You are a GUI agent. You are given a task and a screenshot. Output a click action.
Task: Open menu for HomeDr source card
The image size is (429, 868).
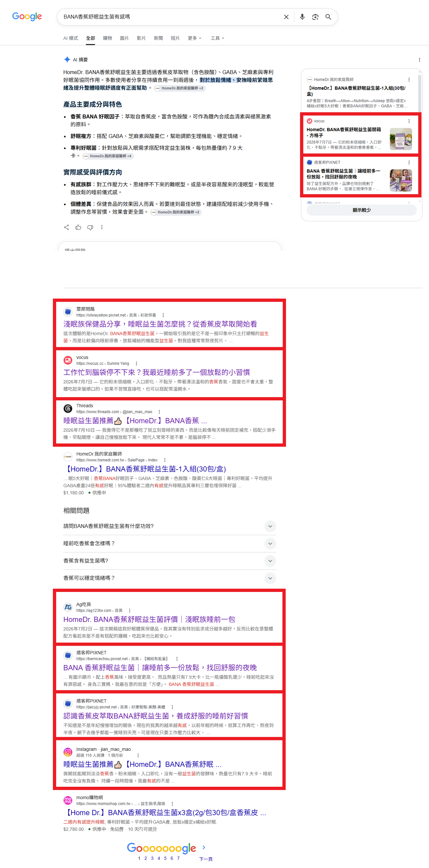pyautogui.click(x=409, y=80)
